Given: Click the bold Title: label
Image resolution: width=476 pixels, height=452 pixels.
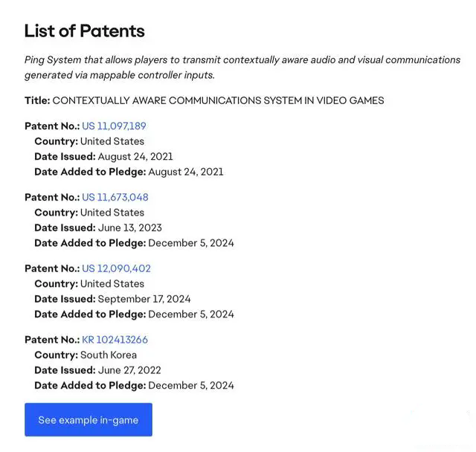Looking at the screenshot, I should click(x=37, y=100).
